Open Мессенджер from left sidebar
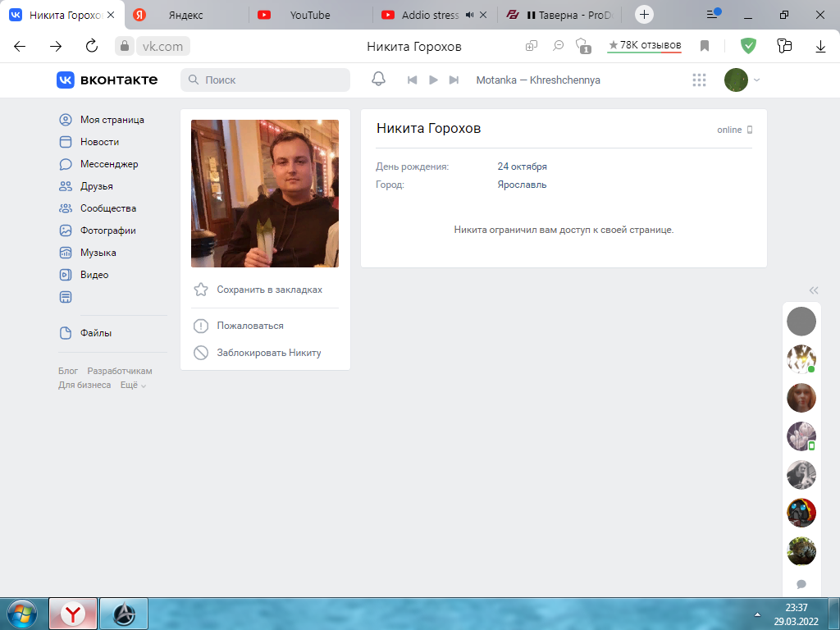Screen dimensions: 840x630 pyautogui.click(x=108, y=164)
